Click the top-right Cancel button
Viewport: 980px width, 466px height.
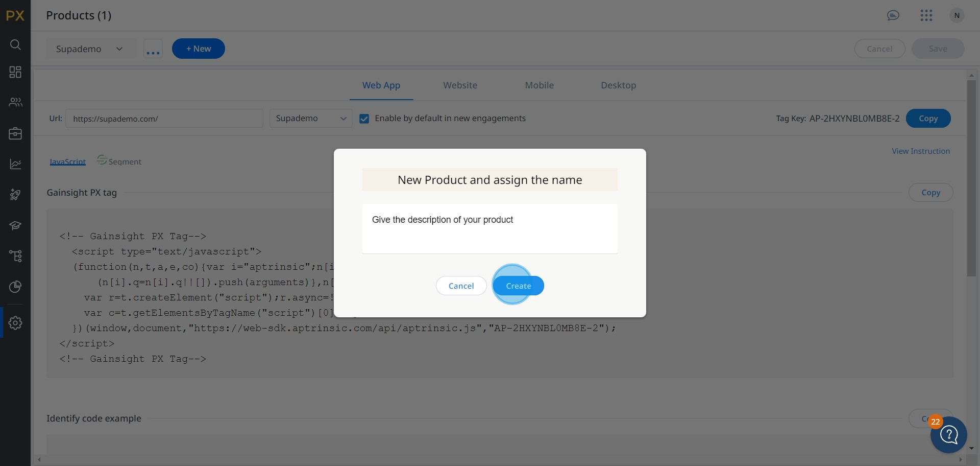(x=880, y=49)
